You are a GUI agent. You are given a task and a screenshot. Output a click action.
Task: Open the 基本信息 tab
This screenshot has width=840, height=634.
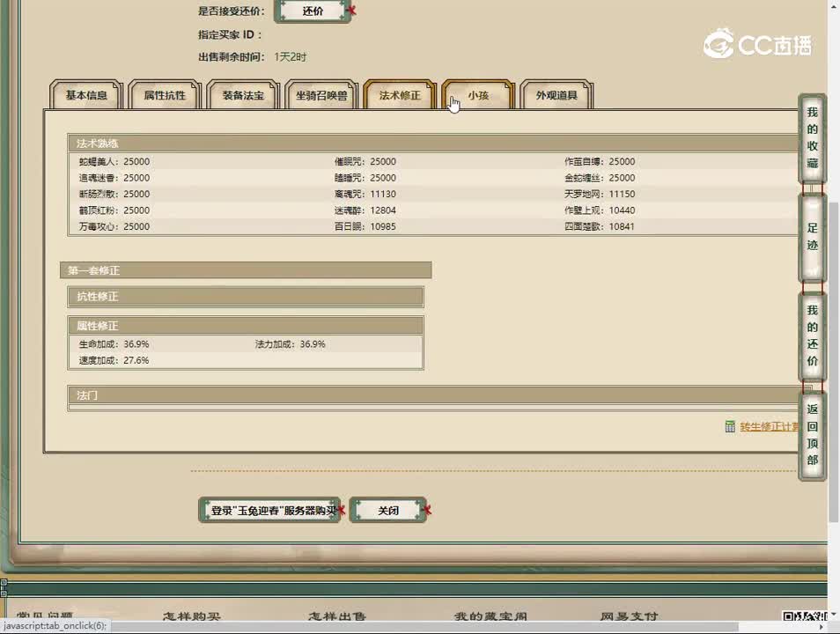pyautogui.click(x=86, y=95)
